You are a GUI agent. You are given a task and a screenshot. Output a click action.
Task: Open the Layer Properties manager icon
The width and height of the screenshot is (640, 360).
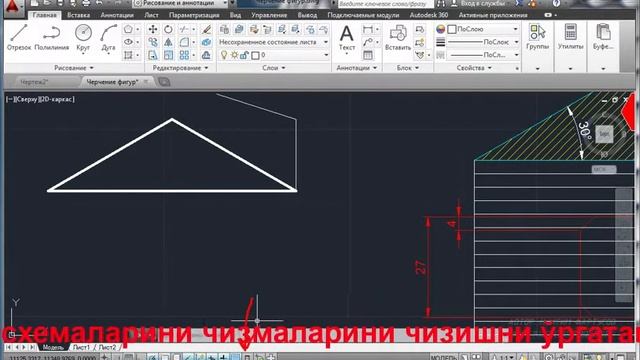[x=224, y=29]
